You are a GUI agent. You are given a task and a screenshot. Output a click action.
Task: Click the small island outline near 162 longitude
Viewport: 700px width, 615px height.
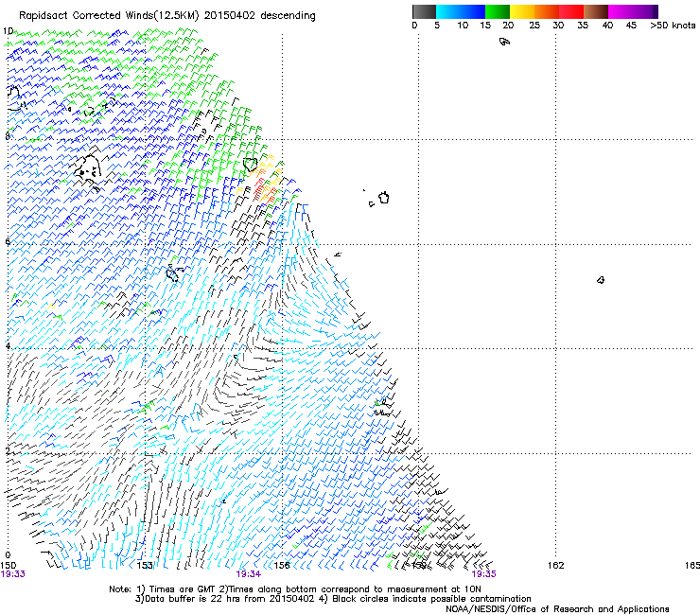pos(601,280)
